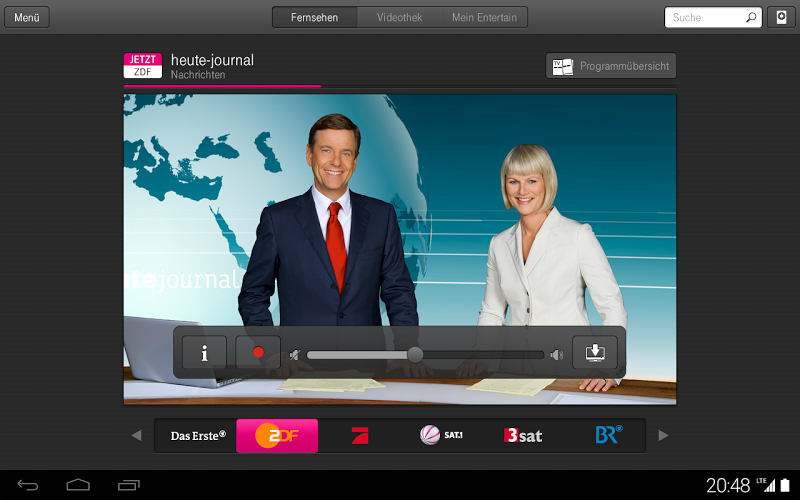This screenshot has height=500, width=800.
Task: Tap the magnifier search icon
Action: 751,17
